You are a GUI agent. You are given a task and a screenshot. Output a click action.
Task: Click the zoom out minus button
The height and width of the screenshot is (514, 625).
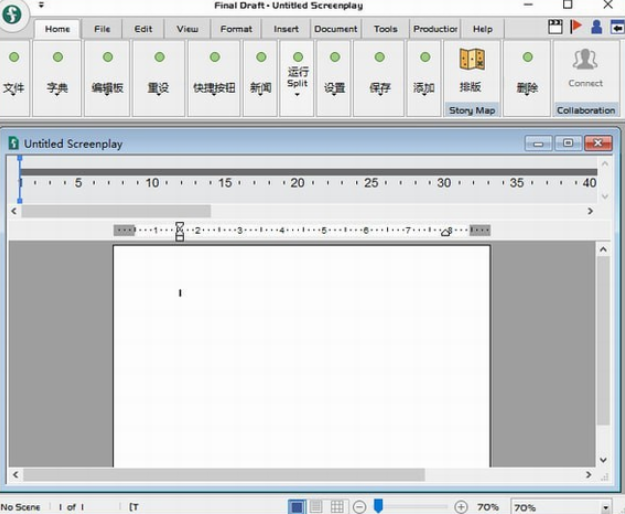[x=360, y=507]
